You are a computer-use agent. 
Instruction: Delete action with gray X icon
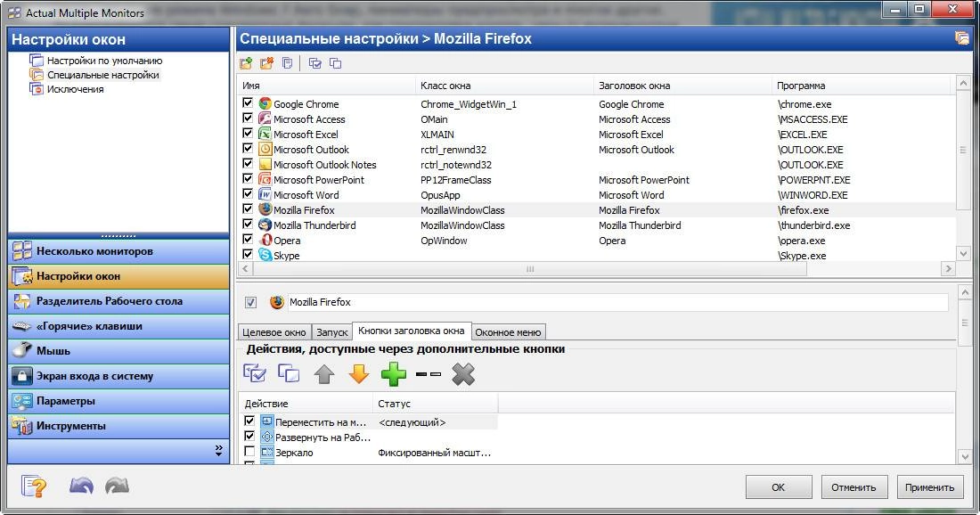pos(463,373)
